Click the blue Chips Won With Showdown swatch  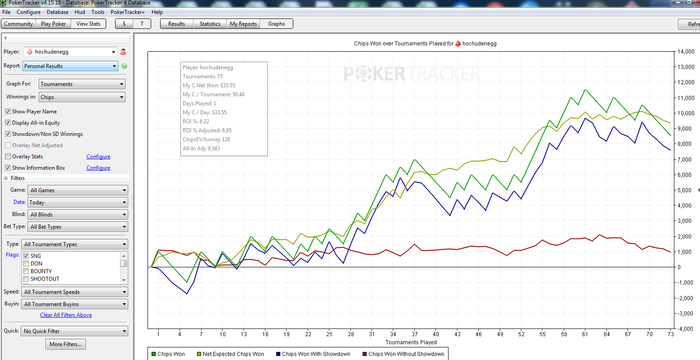[x=278, y=354]
